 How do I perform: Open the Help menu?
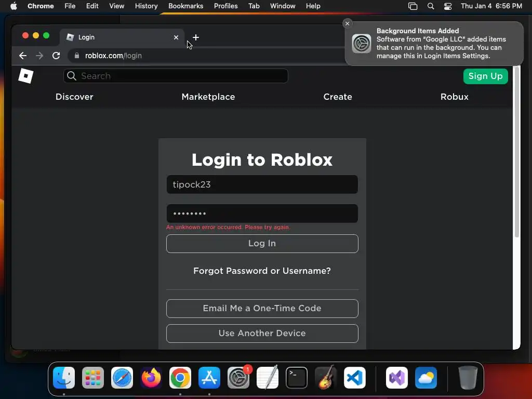click(313, 6)
